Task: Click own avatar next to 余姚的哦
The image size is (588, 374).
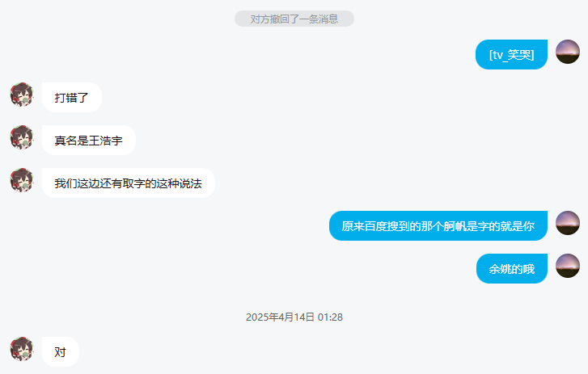Action: tap(567, 266)
